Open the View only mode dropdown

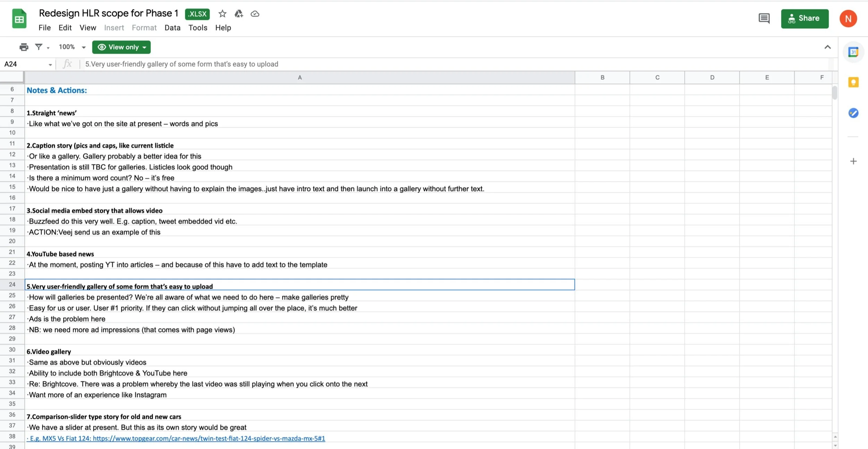point(121,47)
